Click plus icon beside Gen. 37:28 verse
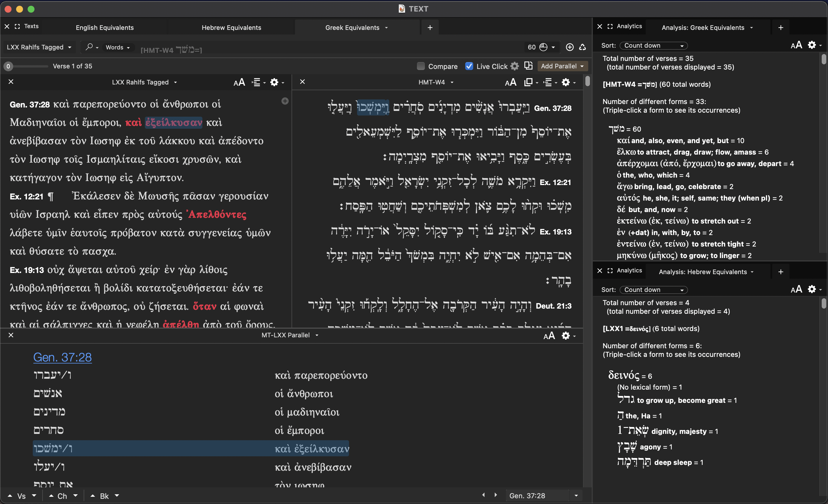828x504 pixels. coord(285,101)
